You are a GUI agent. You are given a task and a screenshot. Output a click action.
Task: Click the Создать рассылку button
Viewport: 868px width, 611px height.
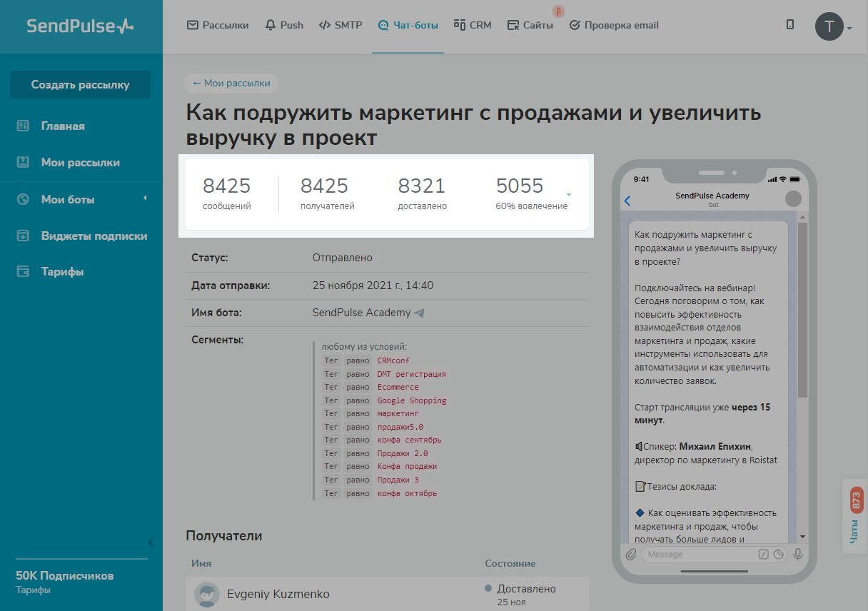pos(80,84)
